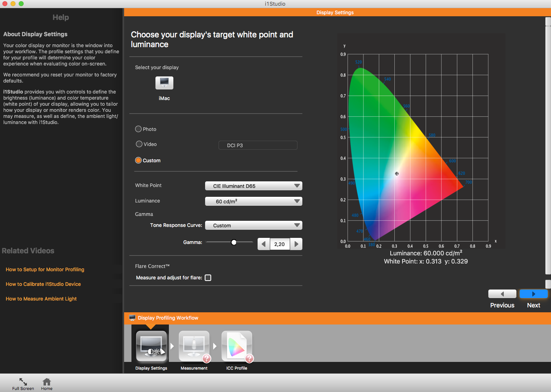Select the Photo radio option
551x392 pixels.
click(x=138, y=129)
